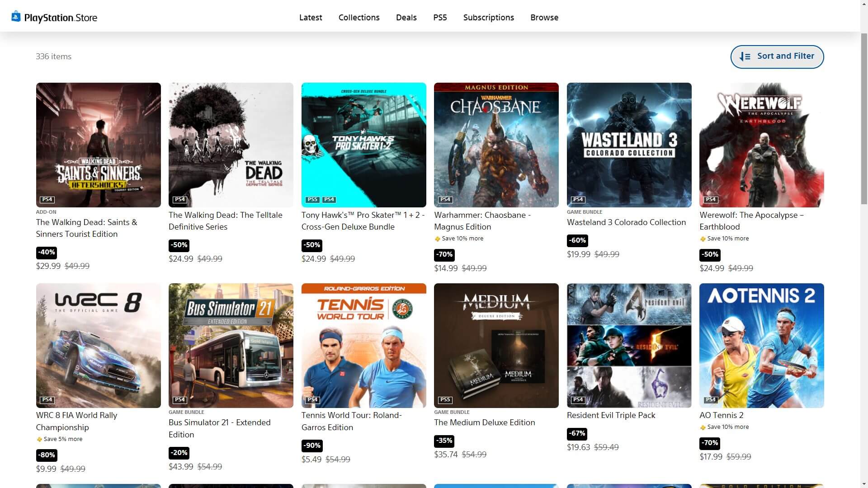Open the Collections menu item
The image size is (868, 488).
tap(359, 18)
